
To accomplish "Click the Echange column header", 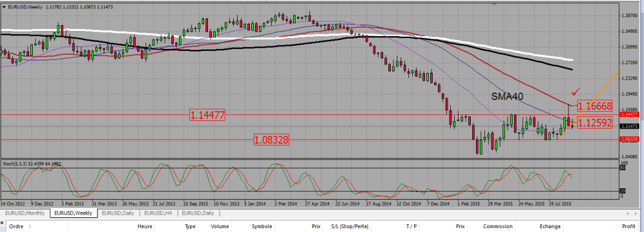I will [550, 226].
